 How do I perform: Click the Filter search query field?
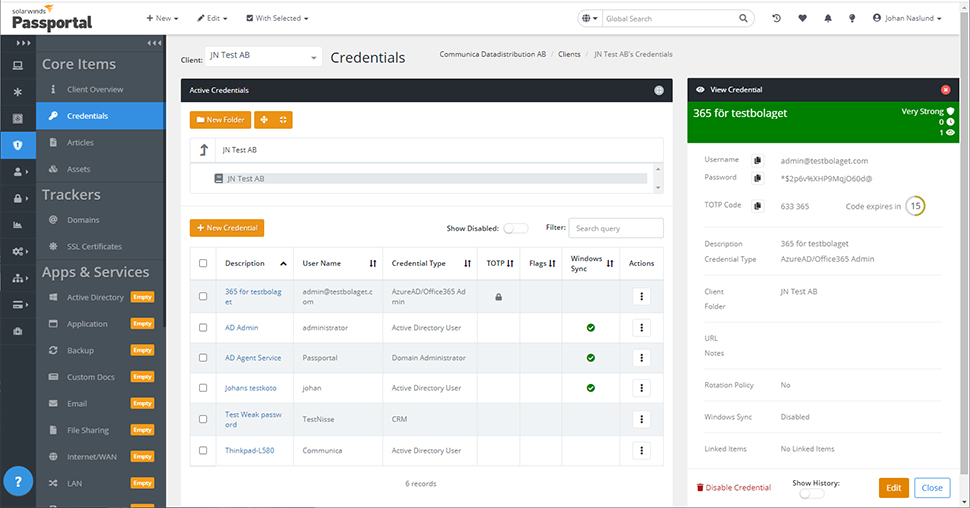(616, 228)
